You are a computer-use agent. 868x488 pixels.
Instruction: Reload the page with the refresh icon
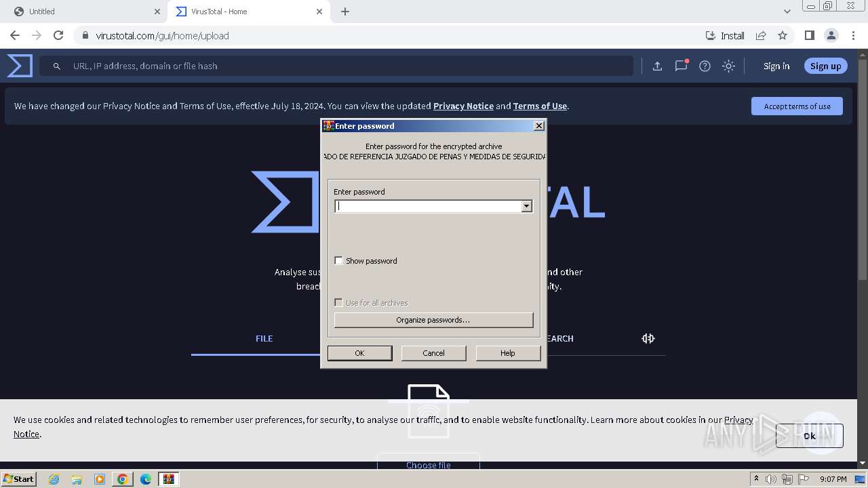pyautogui.click(x=58, y=35)
